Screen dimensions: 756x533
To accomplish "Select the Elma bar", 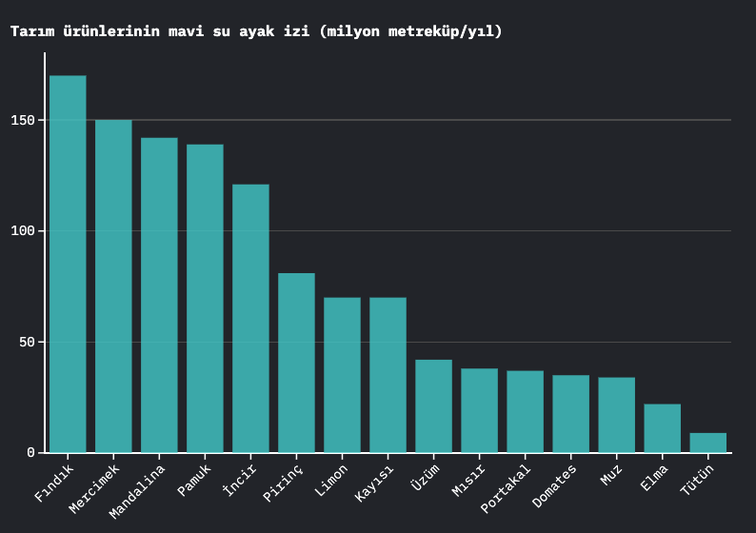I will click(x=662, y=428).
